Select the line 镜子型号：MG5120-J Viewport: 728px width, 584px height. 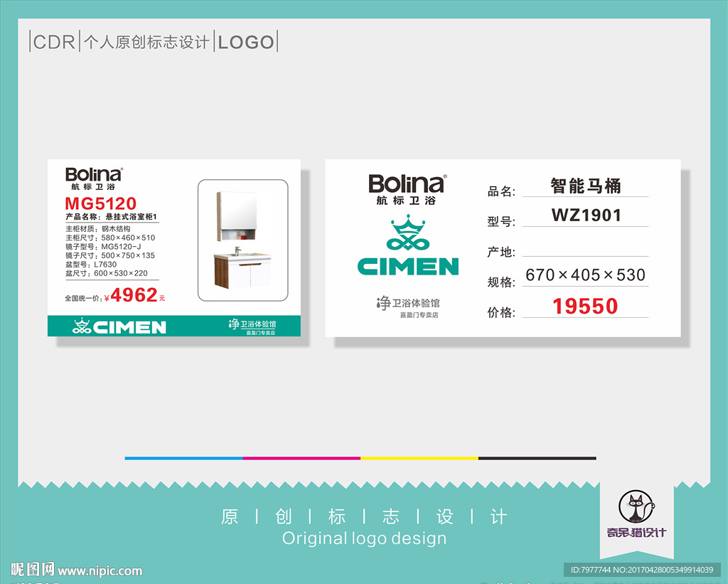click(x=103, y=246)
